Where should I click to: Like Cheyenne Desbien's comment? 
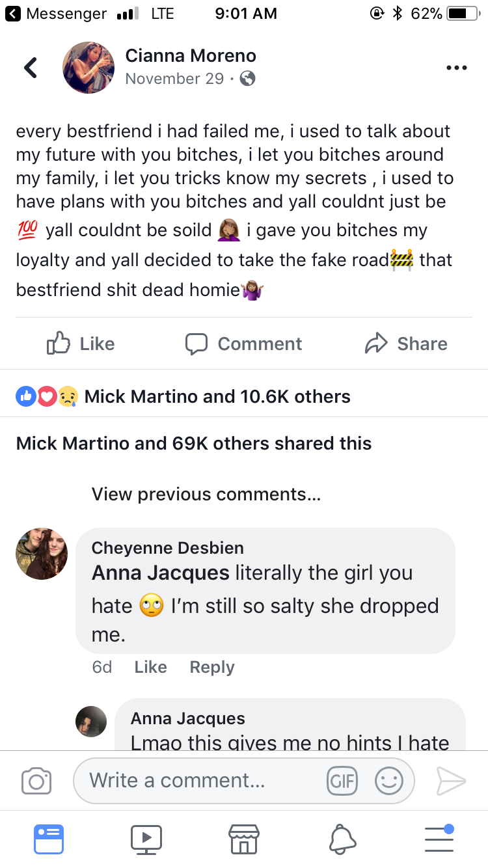click(x=150, y=667)
